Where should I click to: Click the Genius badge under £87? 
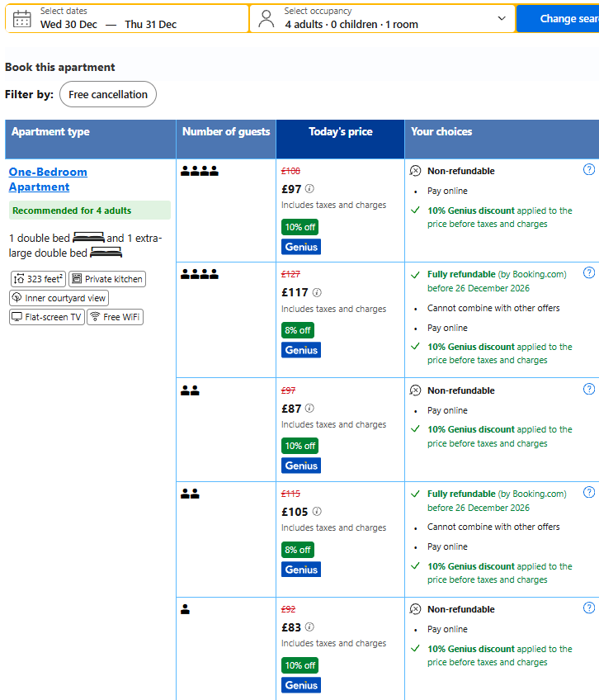pos(301,466)
